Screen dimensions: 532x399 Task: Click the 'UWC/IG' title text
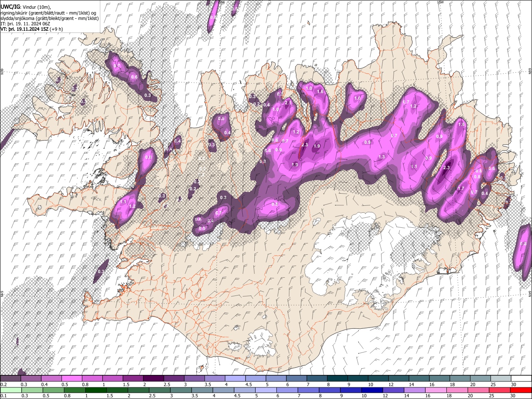coord(10,7)
